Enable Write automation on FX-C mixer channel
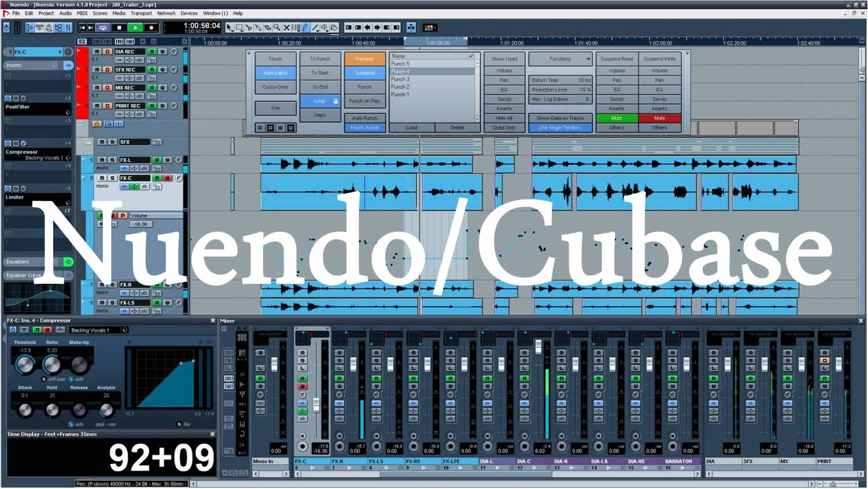The width and height of the screenshot is (868, 489). pyautogui.click(x=302, y=386)
